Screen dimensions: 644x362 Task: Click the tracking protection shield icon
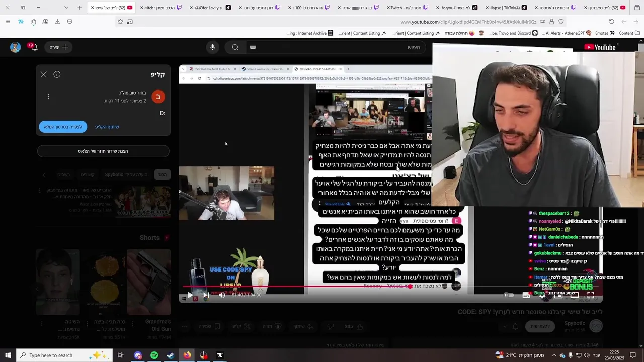click(x=561, y=22)
